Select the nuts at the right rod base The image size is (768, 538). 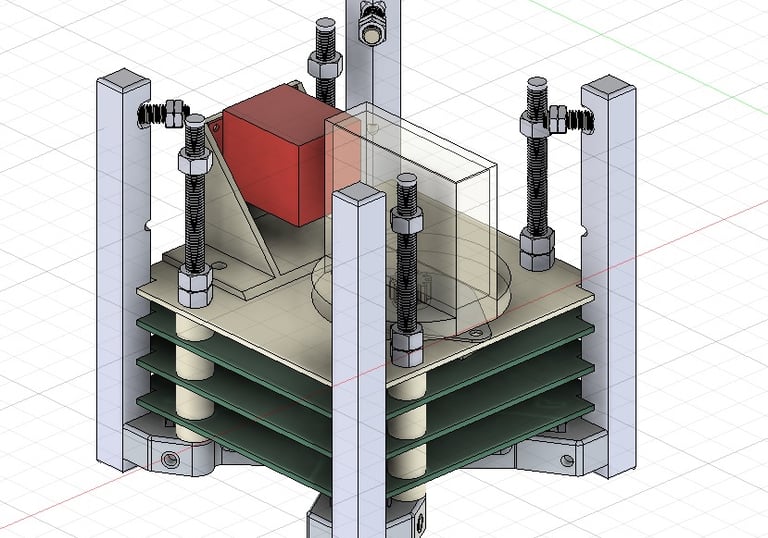[x=537, y=249]
